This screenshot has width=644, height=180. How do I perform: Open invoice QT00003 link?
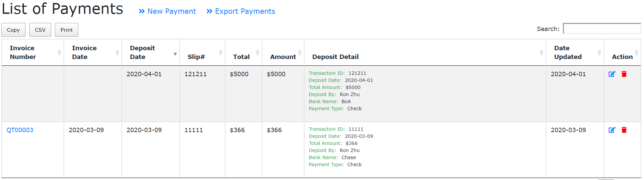20,130
